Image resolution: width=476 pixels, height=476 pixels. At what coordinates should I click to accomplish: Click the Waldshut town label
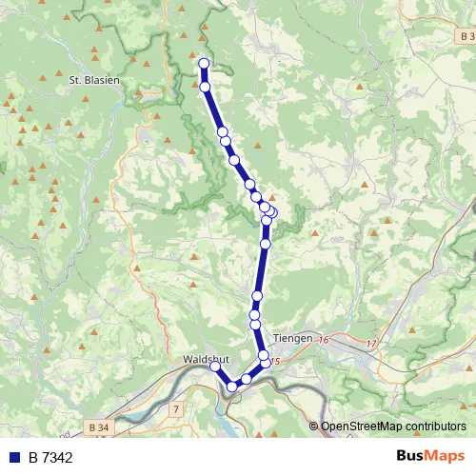point(206,359)
